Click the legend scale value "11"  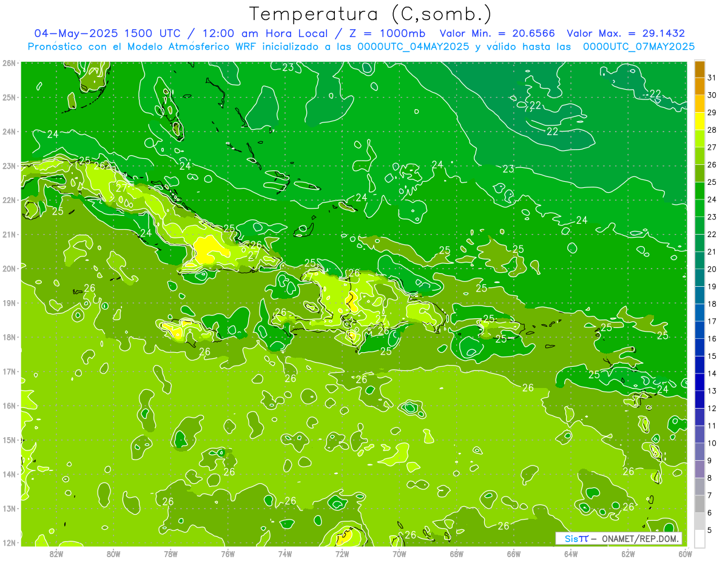pos(712,426)
